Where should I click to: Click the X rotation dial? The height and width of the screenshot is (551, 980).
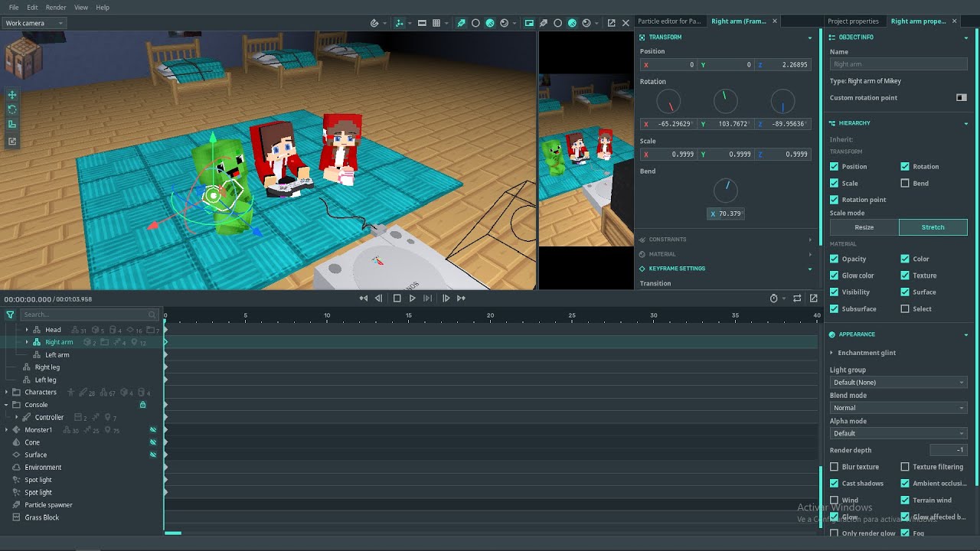pos(669,101)
